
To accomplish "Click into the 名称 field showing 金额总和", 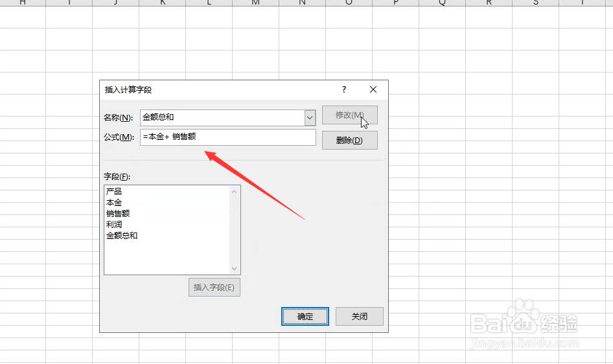I will (222, 118).
